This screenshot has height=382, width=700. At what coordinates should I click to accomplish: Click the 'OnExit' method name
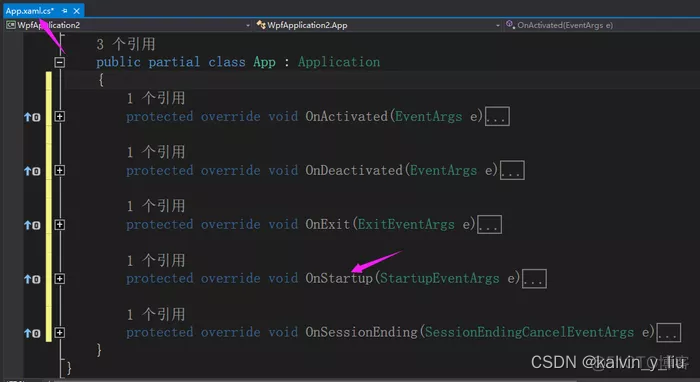[x=328, y=224]
